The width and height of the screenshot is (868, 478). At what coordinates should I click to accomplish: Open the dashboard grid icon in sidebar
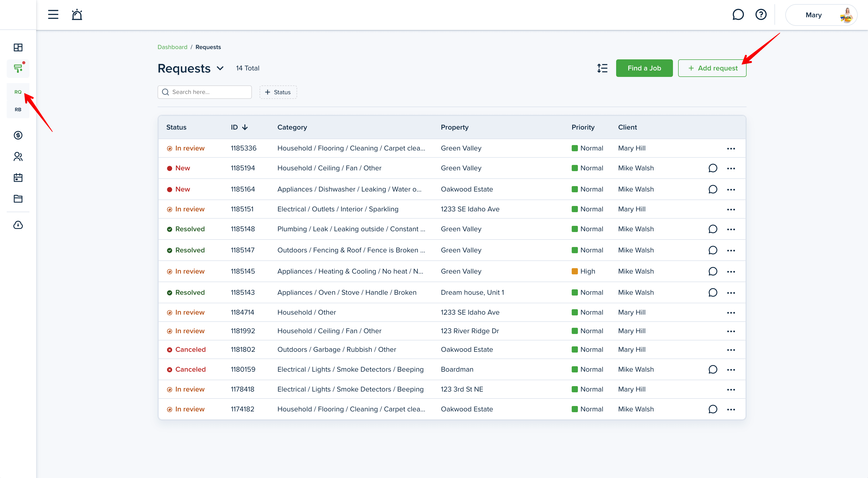coord(18,47)
